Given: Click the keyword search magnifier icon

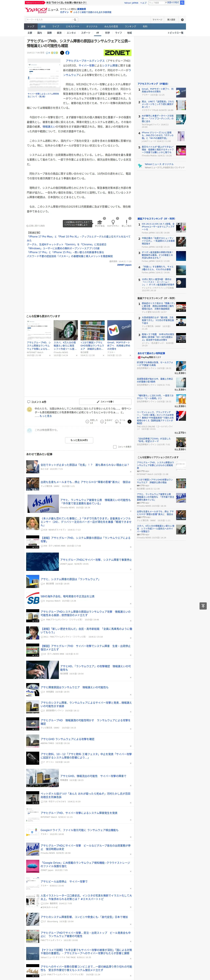Looking at the screenshot, I should (x=75, y=19).
